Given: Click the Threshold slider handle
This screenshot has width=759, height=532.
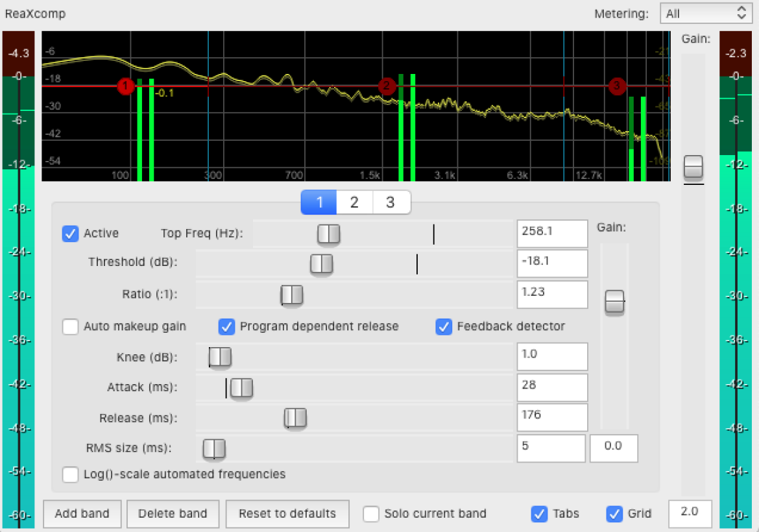Looking at the screenshot, I should (x=321, y=264).
